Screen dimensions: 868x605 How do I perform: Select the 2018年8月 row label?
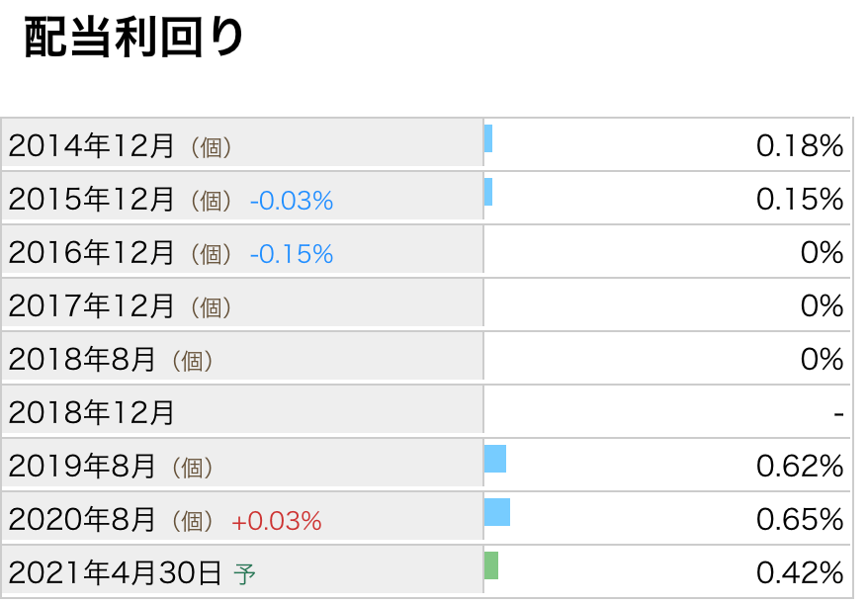point(82,360)
